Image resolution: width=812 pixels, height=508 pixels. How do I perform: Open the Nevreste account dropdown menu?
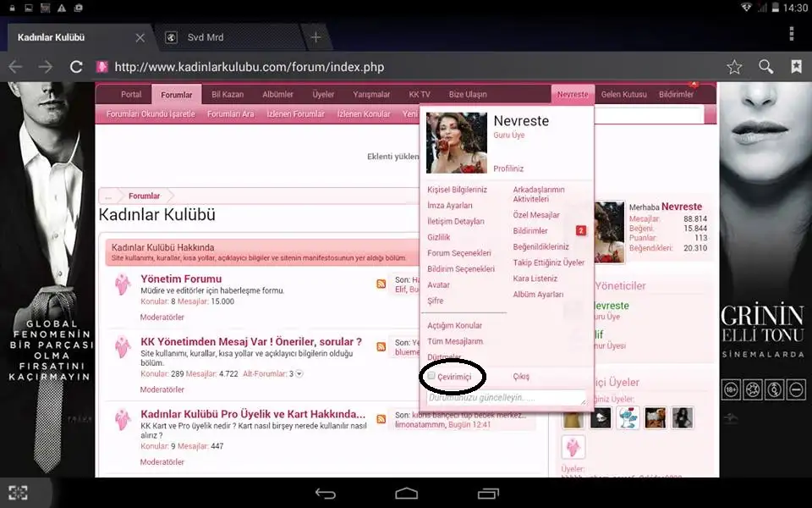[573, 94]
